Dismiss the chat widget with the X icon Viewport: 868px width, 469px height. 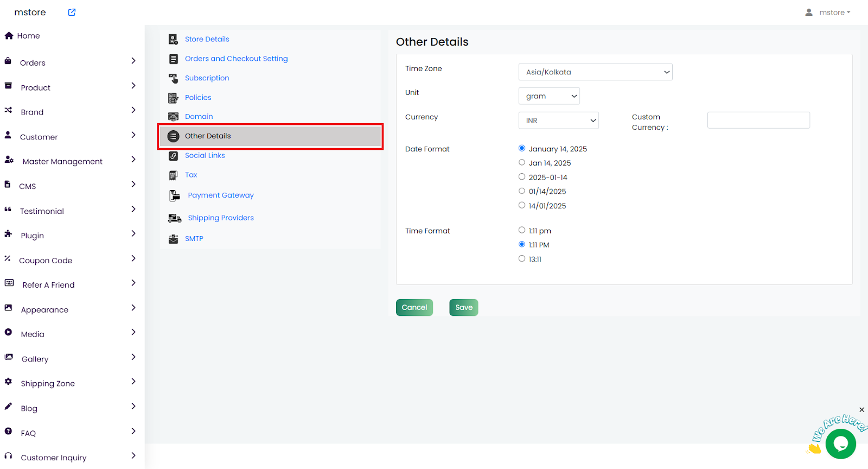[x=861, y=410]
